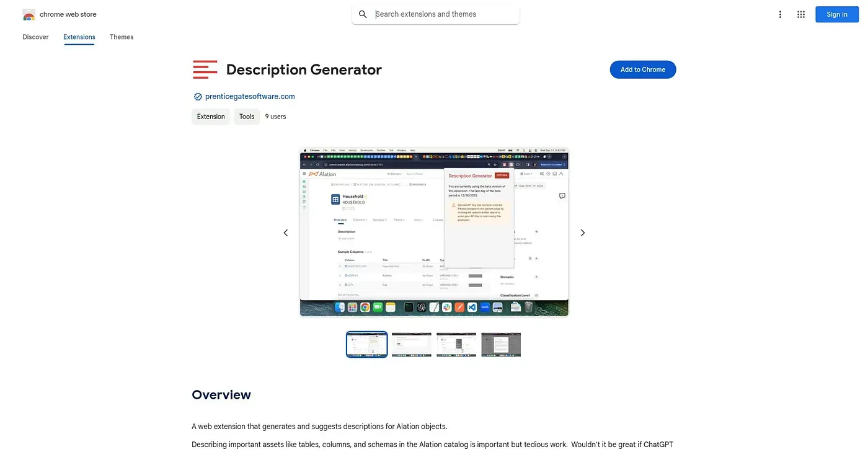
Task: Go to the Discover tab
Action: click(x=35, y=37)
